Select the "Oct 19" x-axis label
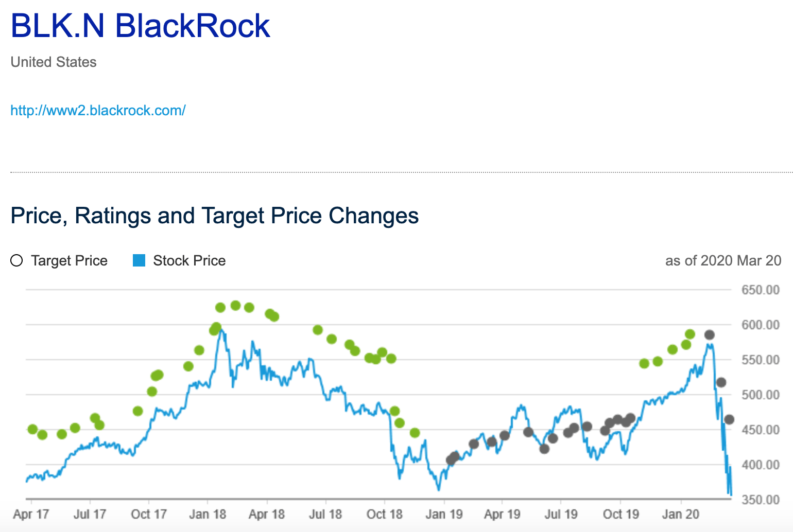Viewport: 793px width, 532px height. pos(620,514)
